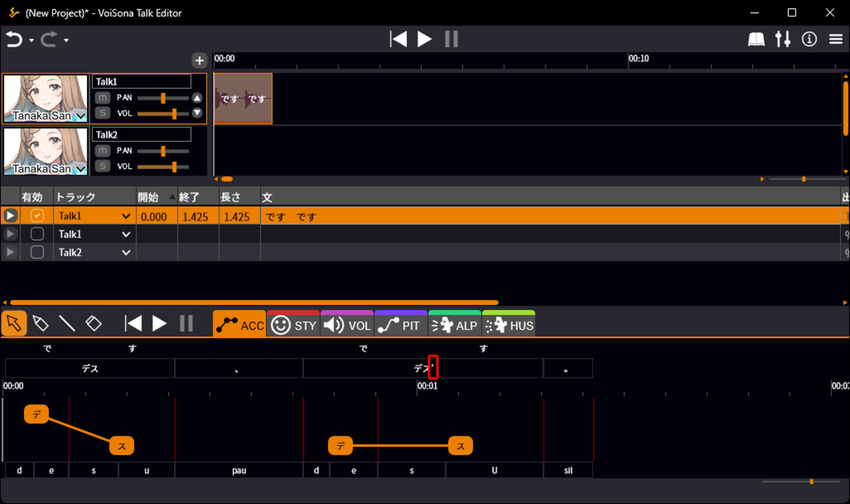
Task: Select the eraser tool
Action: [94, 323]
